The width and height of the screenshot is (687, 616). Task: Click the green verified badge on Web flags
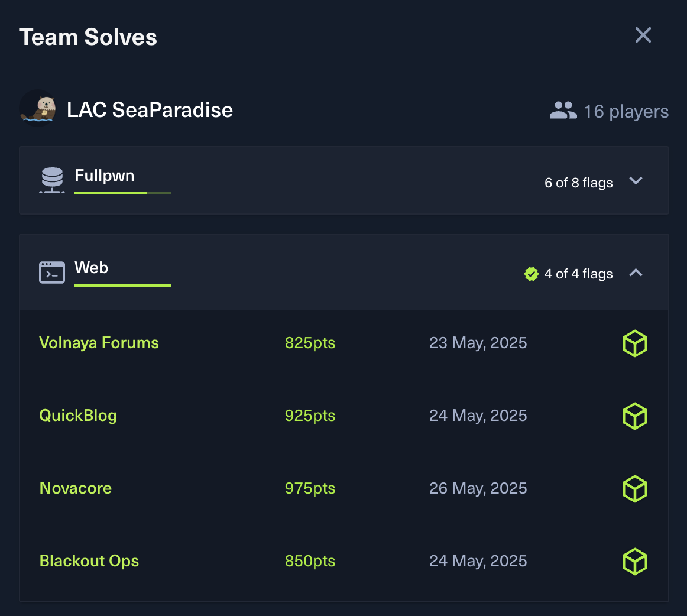pyautogui.click(x=532, y=274)
